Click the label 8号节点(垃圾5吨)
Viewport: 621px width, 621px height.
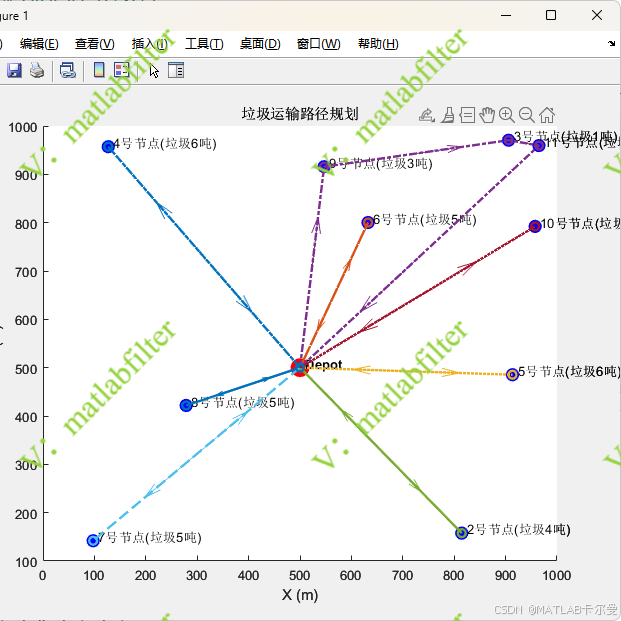243,403
